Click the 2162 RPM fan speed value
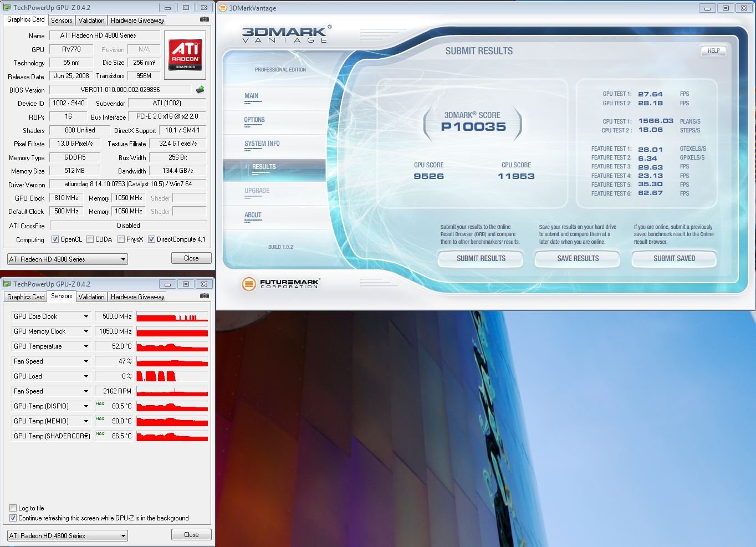This screenshot has height=547, width=756. (x=114, y=391)
